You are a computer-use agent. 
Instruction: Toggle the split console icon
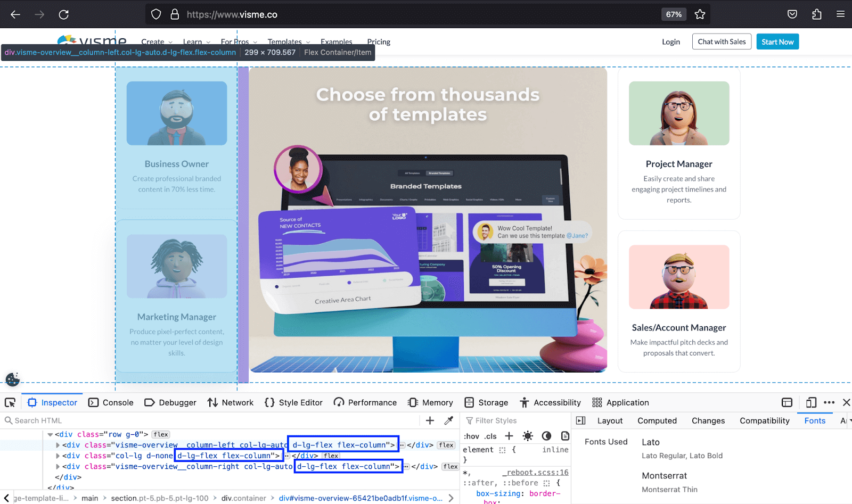click(788, 402)
